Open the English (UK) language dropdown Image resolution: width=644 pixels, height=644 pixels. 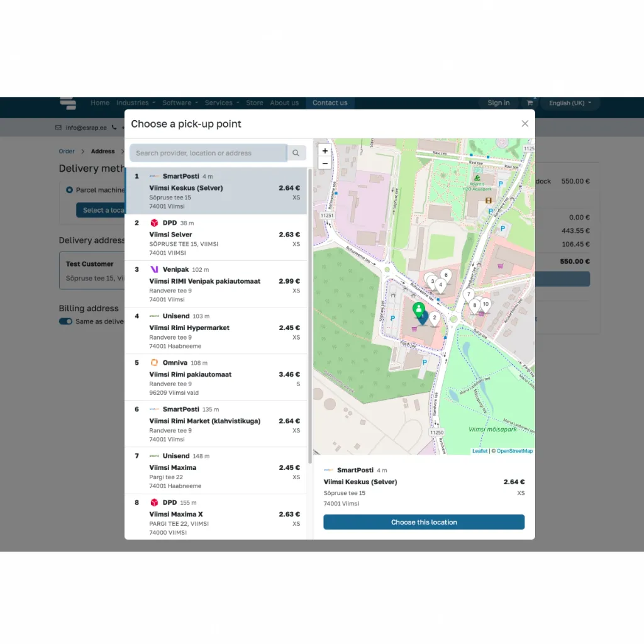pyautogui.click(x=570, y=103)
